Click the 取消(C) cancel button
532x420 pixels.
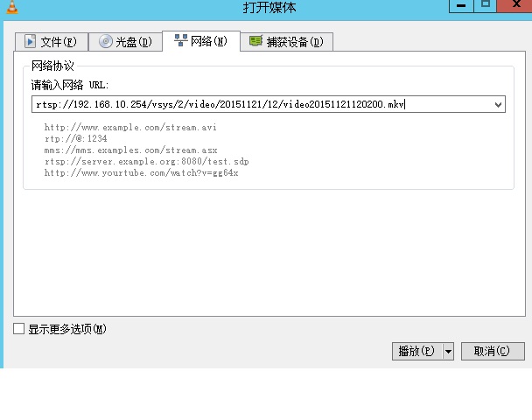pos(493,351)
